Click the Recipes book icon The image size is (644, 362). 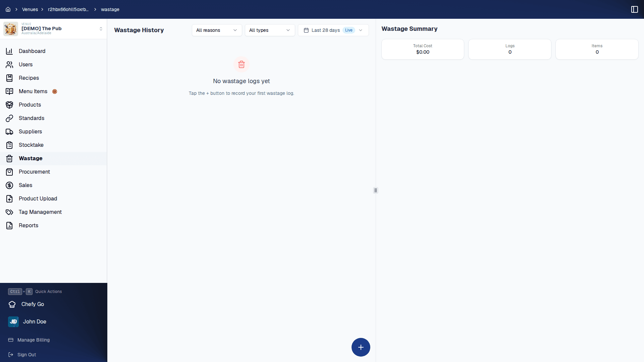tap(9, 78)
